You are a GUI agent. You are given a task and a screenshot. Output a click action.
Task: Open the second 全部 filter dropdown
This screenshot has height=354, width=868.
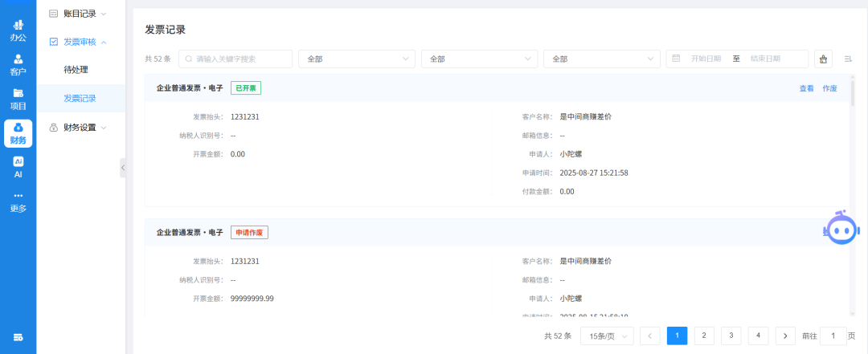click(x=479, y=59)
